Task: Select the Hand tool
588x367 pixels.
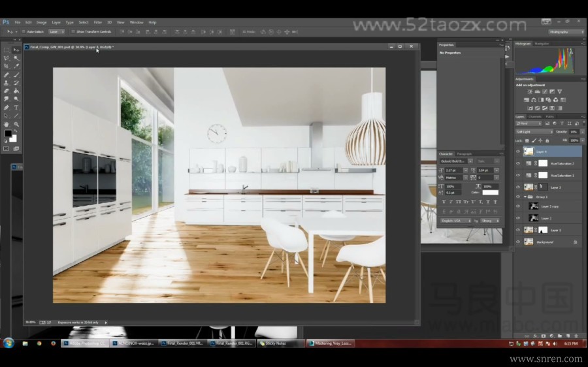Action: (x=7, y=124)
